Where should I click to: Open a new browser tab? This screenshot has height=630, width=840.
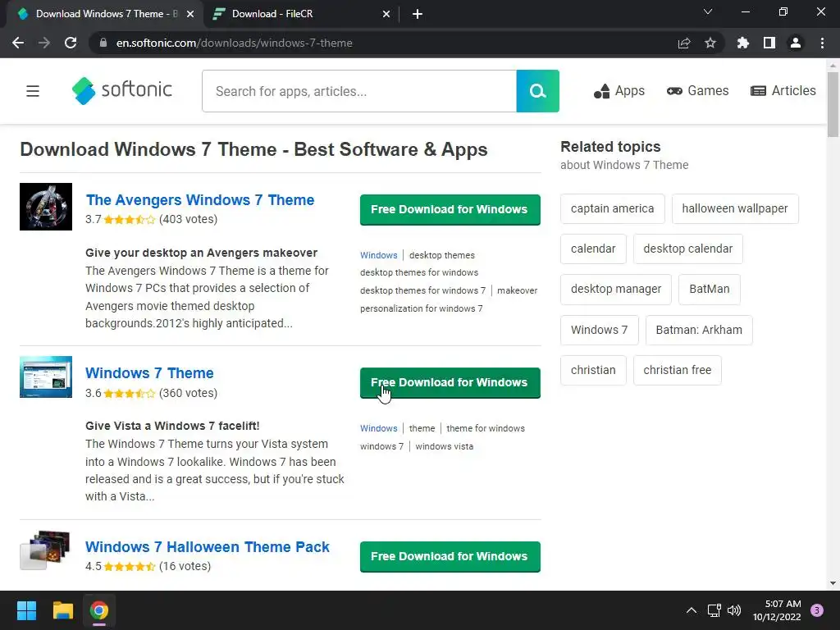pos(418,14)
